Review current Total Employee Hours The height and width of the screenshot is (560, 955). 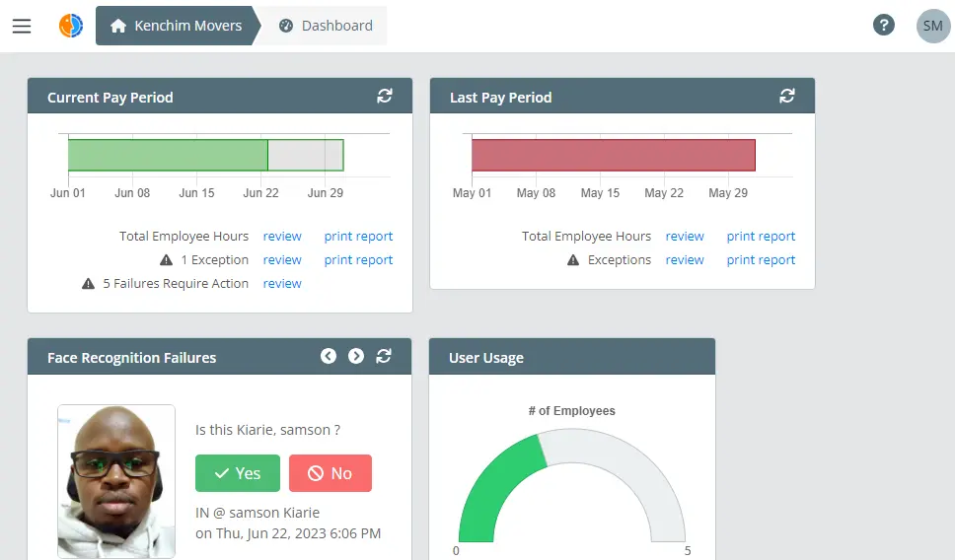tap(282, 237)
